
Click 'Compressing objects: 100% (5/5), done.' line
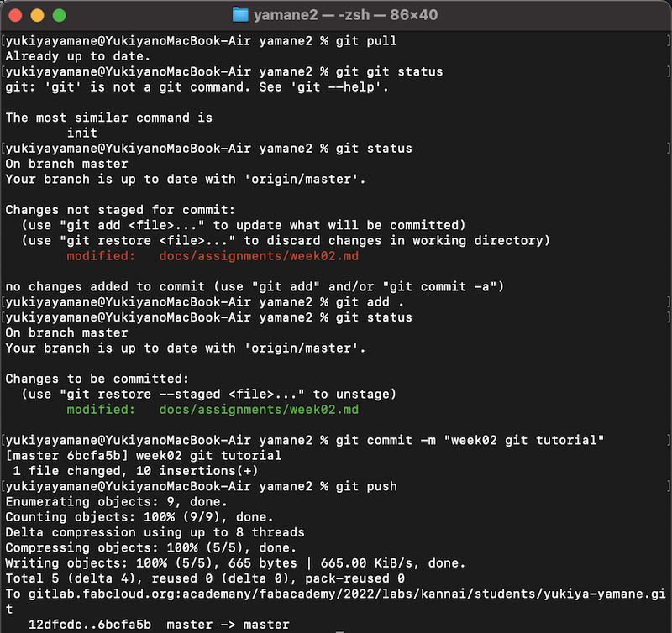click(x=151, y=548)
